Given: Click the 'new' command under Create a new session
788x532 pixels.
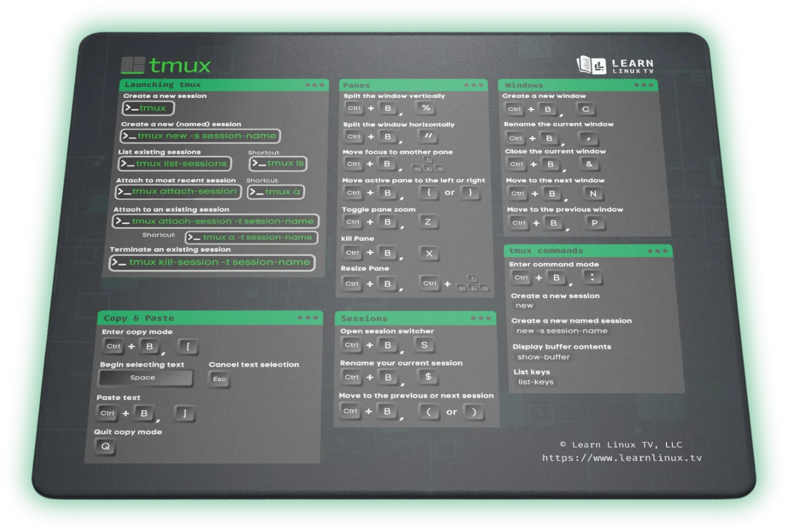Looking at the screenshot, I should [524, 306].
